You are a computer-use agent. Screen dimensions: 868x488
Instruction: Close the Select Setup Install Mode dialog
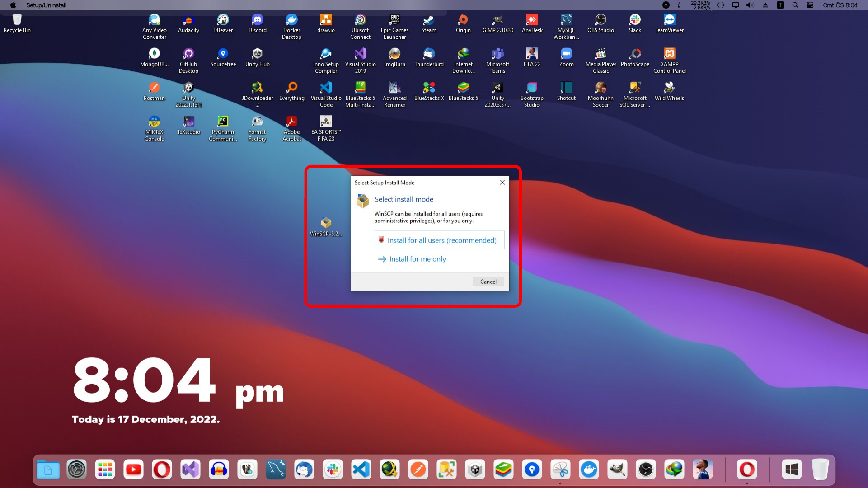click(502, 183)
